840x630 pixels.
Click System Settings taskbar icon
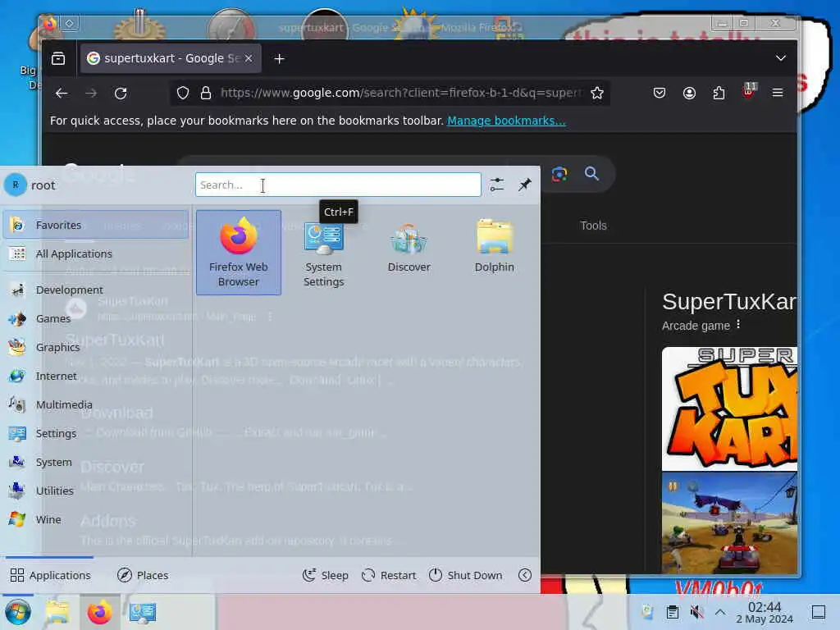(143, 612)
